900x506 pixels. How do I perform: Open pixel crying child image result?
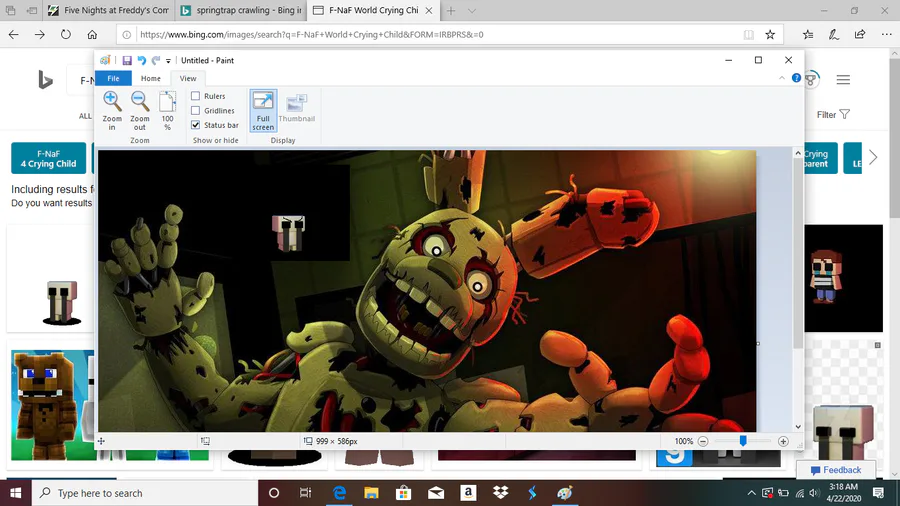click(x=843, y=278)
